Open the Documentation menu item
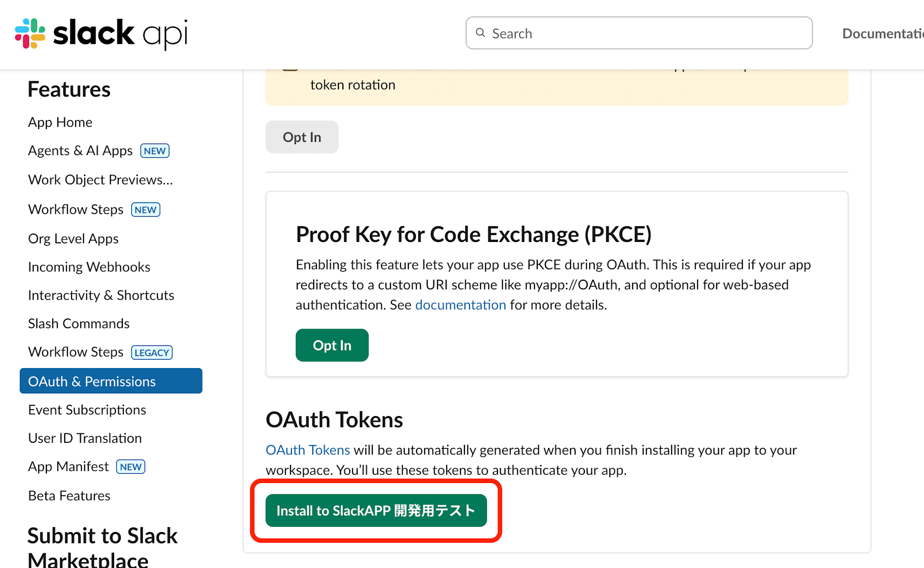 coord(882,33)
